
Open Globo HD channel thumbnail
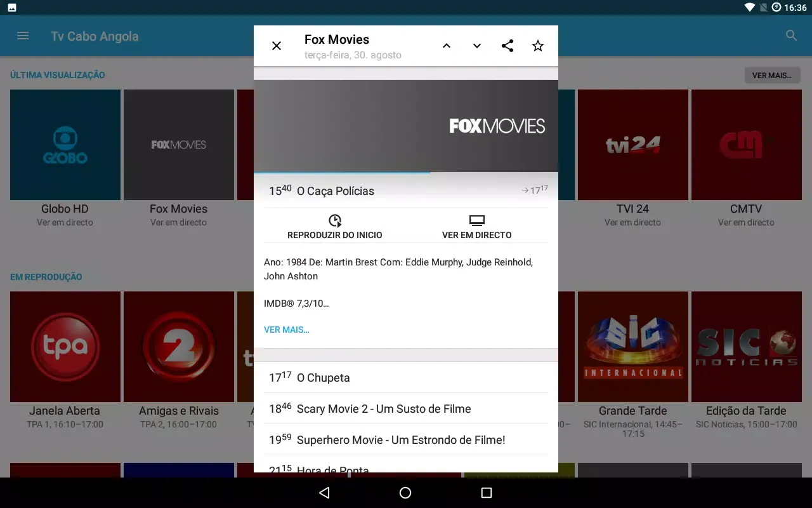tap(65, 145)
